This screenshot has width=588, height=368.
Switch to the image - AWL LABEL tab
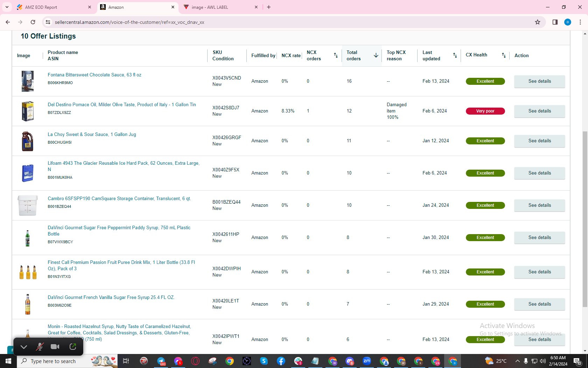tap(220, 7)
